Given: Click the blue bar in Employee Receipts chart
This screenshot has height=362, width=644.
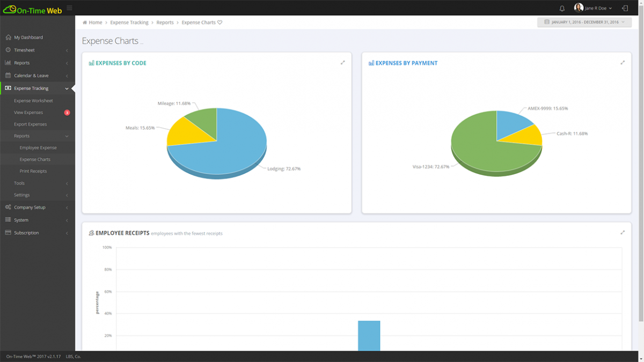Looking at the screenshot, I should click(x=369, y=336).
